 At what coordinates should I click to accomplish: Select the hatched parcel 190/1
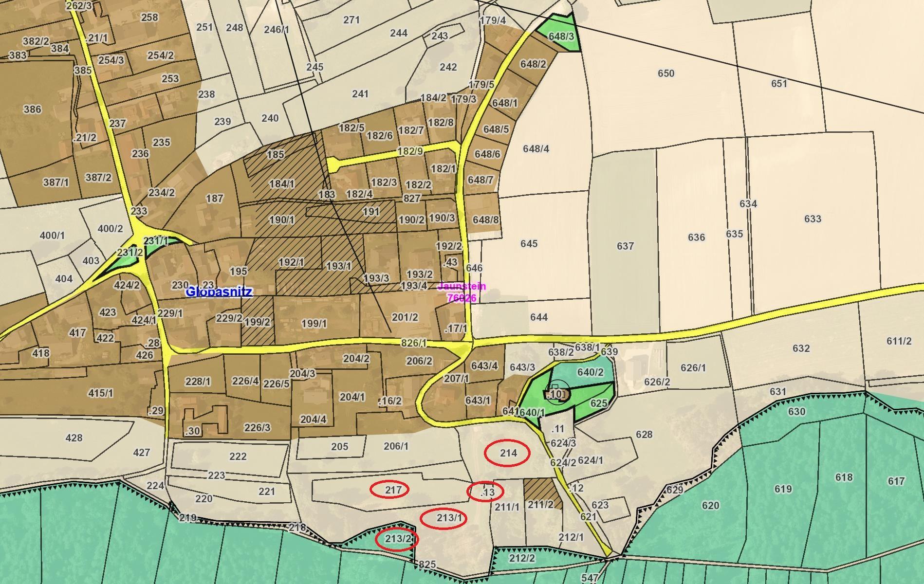[282, 220]
